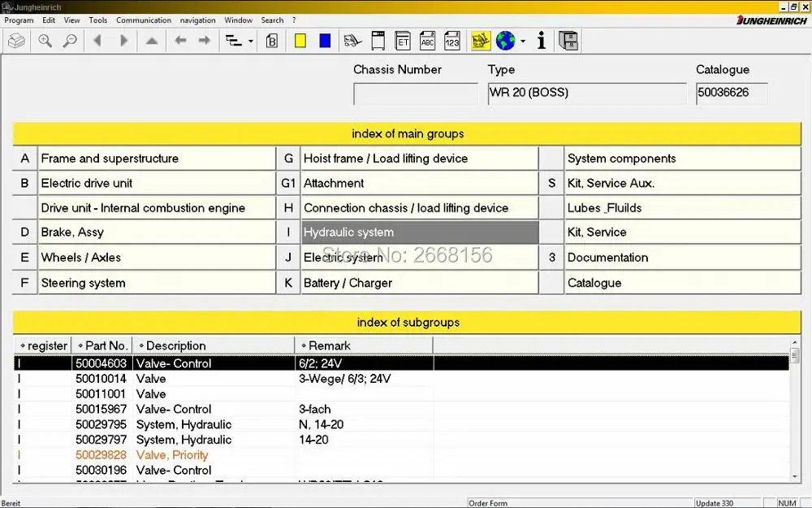Select Frame and superstructure main group
This screenshot has height=508, width=812.
click(157, 158)
